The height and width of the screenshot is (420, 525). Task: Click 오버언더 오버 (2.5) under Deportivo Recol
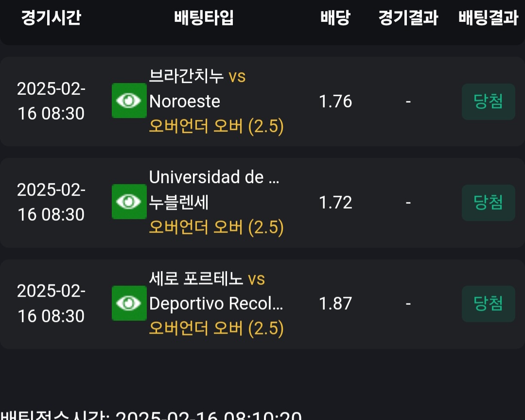[x=216, y=329]
